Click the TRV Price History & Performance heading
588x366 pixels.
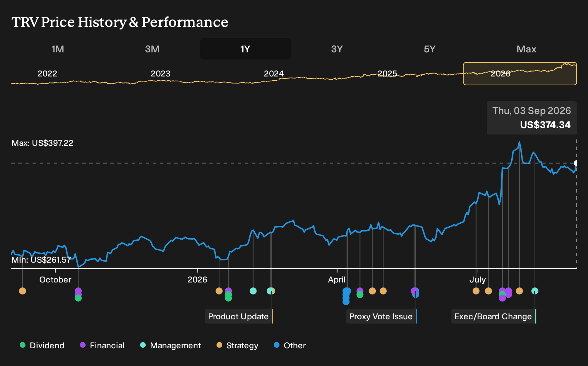click(120, 22)
